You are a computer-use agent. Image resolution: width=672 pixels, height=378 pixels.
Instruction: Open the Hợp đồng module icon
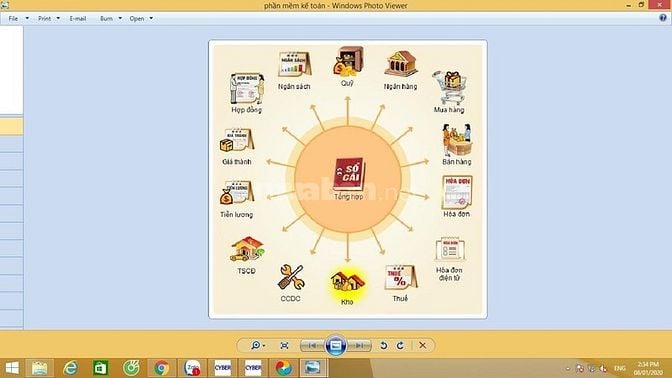click(x=247, y=89)
